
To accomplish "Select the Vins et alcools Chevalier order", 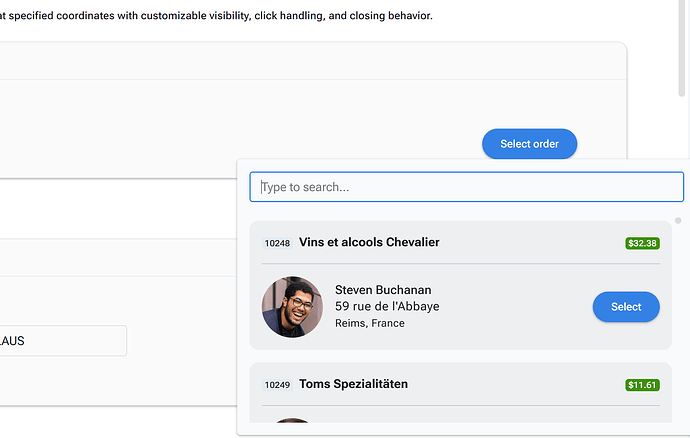I will pos(626,307).
